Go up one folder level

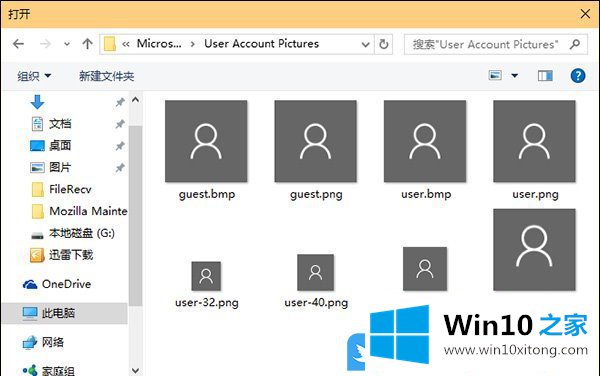(x=87, y=44)
